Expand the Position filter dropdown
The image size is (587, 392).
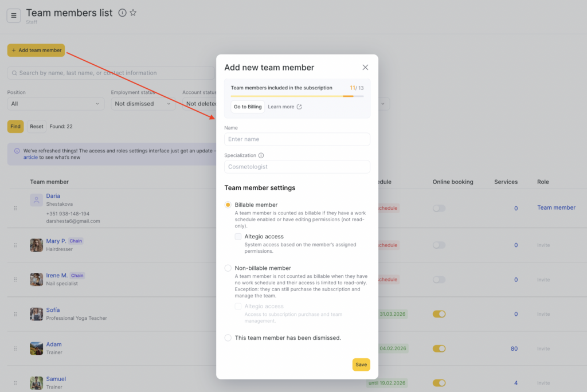tap(56, 104)
